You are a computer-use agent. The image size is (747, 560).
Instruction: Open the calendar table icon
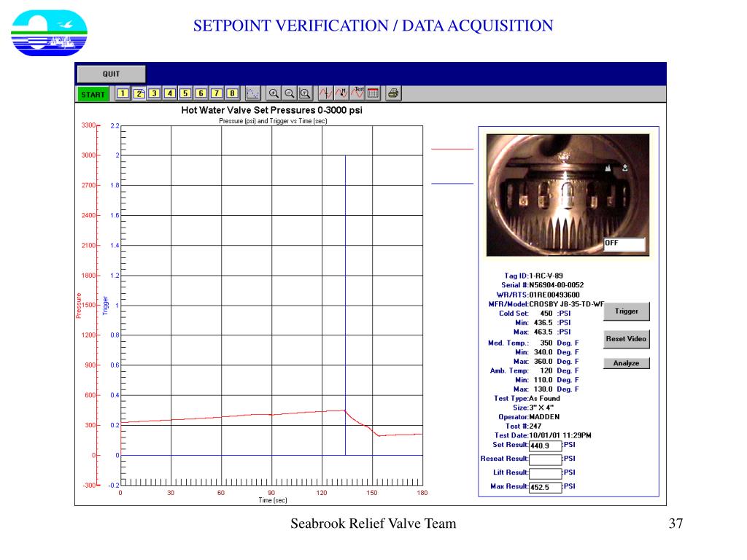373,93
